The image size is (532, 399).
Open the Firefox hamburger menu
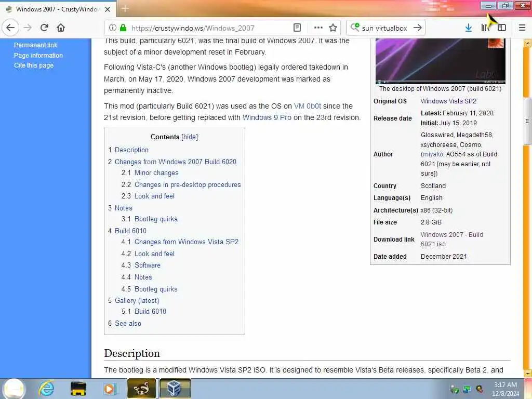[522, 28]
